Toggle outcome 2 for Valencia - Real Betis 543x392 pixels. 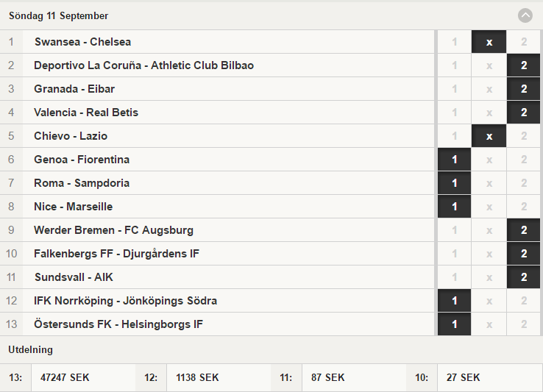[x=523, y=113]
